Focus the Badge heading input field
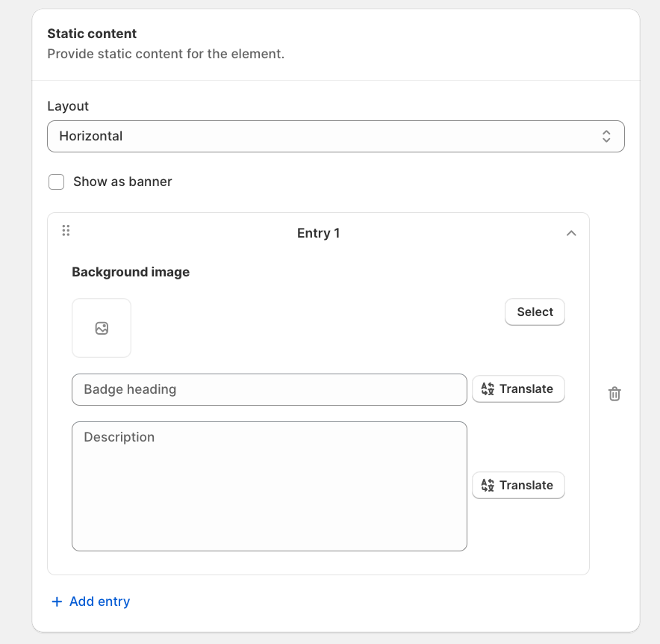Screen dimensions: 660x644 point(270,389)
